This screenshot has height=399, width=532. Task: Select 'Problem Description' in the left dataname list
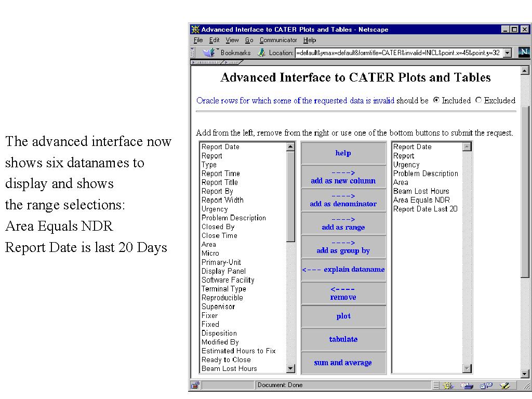pyautogui.click(x=233, y=218)
